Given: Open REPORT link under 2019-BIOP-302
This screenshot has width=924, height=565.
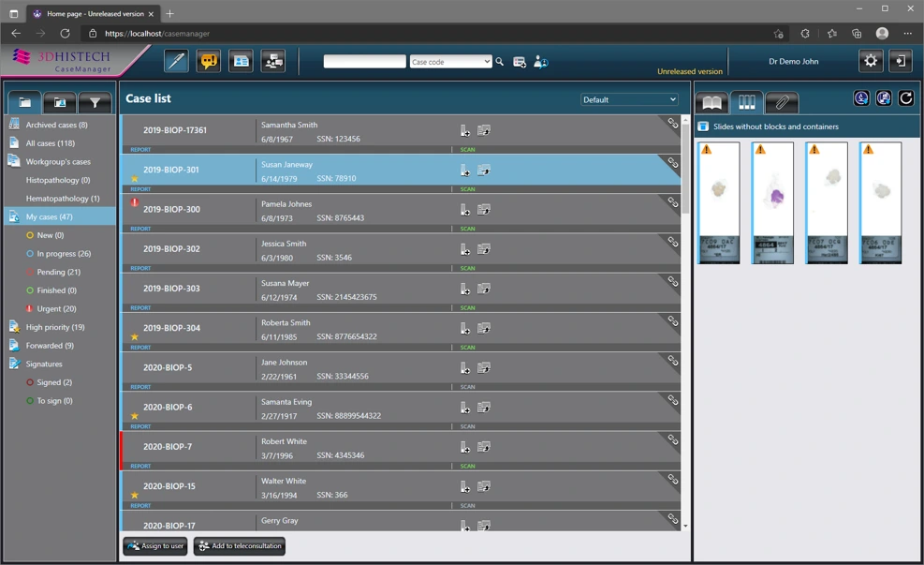Looking at the screenshot, I should [140, 268].
